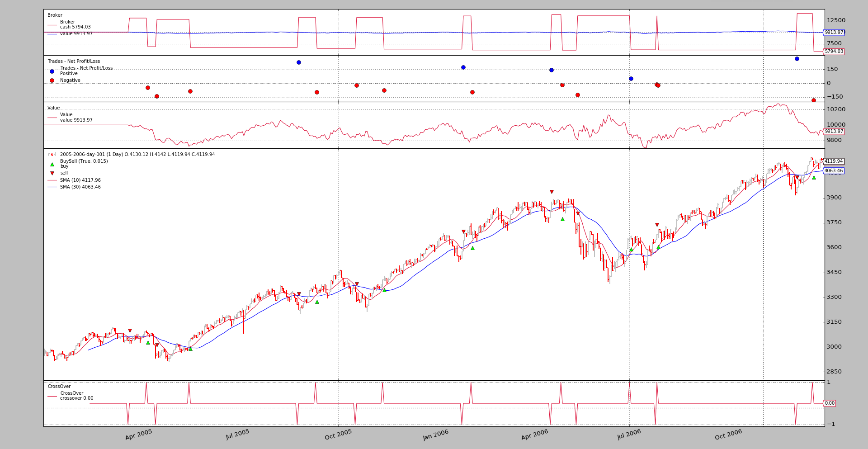The image size is (868, 449).
Task: Click the red Negative trades legend dot
Action: (x=52, y=80)
